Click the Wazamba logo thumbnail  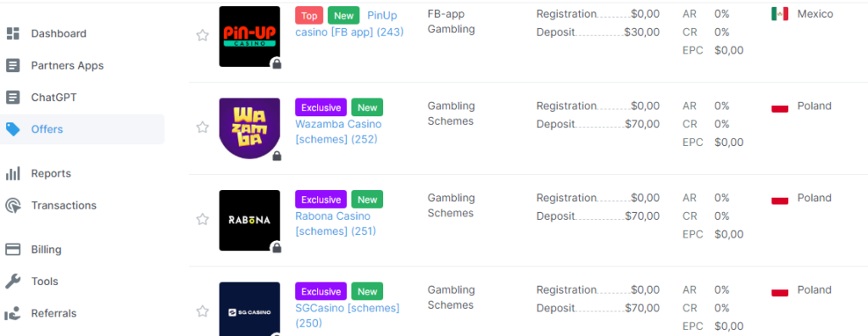249,129
